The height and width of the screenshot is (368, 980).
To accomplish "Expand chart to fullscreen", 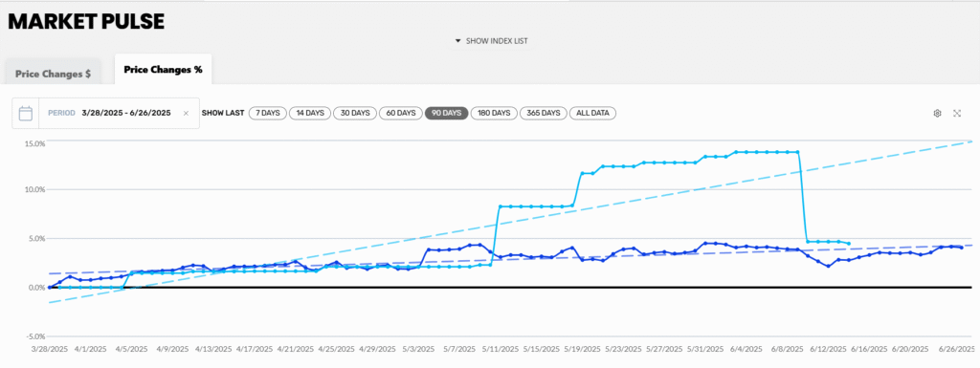I will coord(957,114).
